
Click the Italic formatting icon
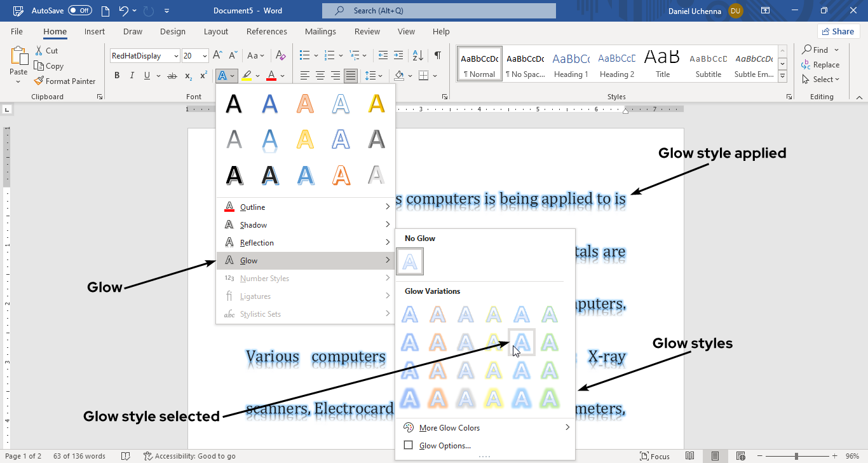pyautogui.click(x=132, y=76)
